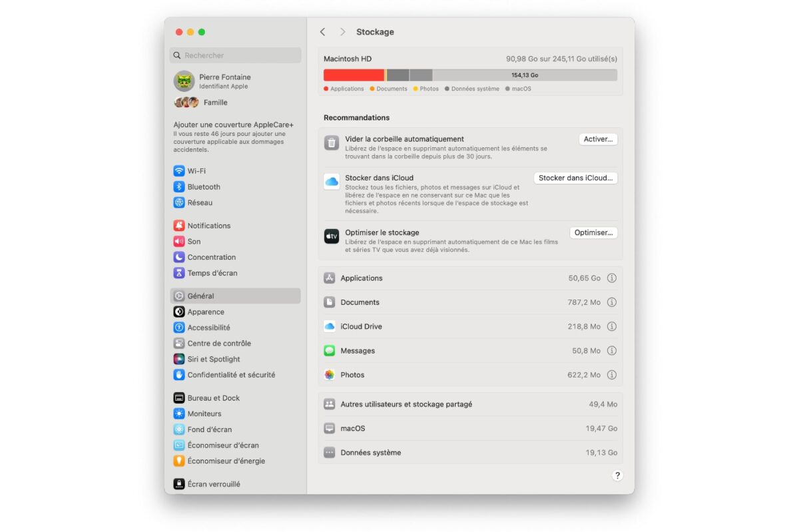Select Économiseur d'énergie bulb icon
The height and width of the screenshot is (532, 799).
[x=178, y=461]
